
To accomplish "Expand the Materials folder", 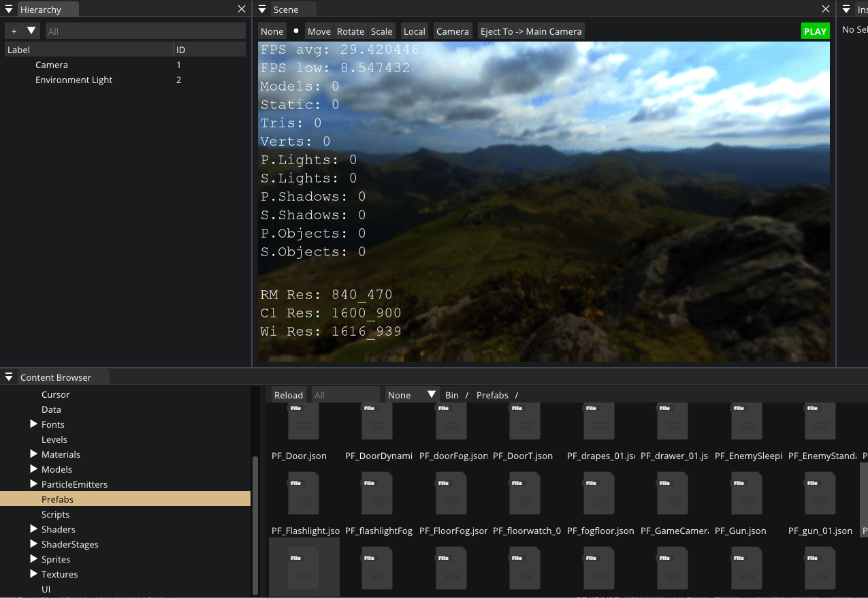I will tap(34, 454).
